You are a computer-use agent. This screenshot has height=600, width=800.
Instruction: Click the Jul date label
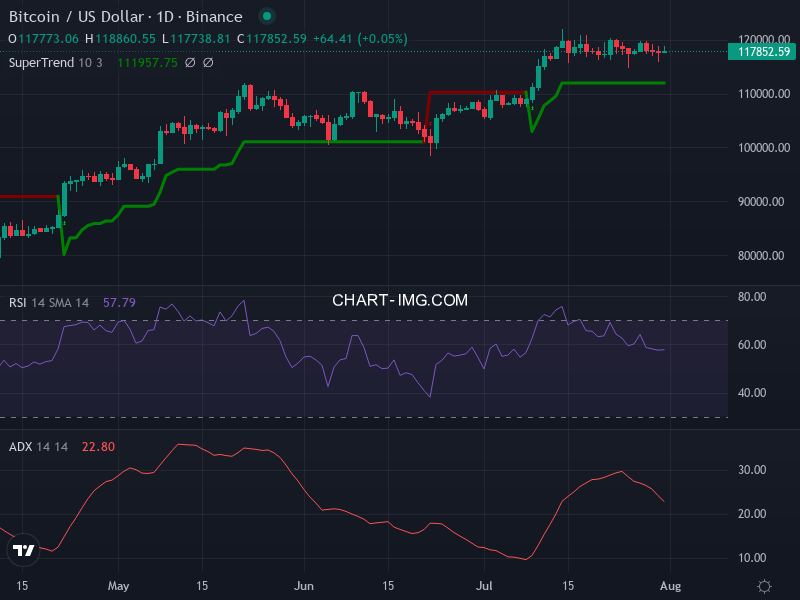point(484,586)
